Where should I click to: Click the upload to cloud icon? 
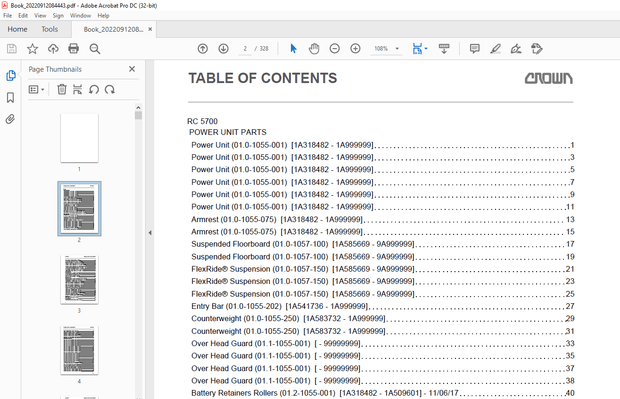pyautogui.click(x=53, y=49)
